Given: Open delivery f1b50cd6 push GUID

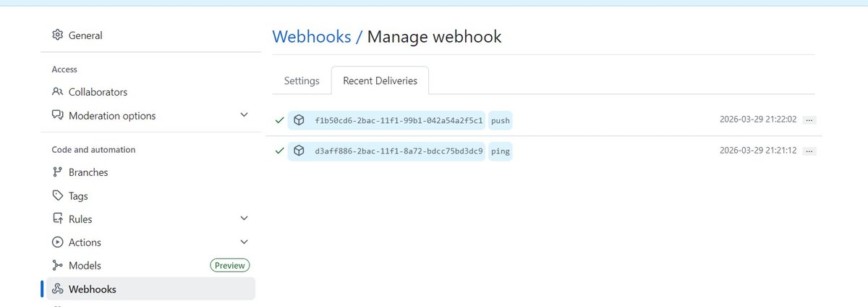Looking at the screenshot, I should 399,120.
